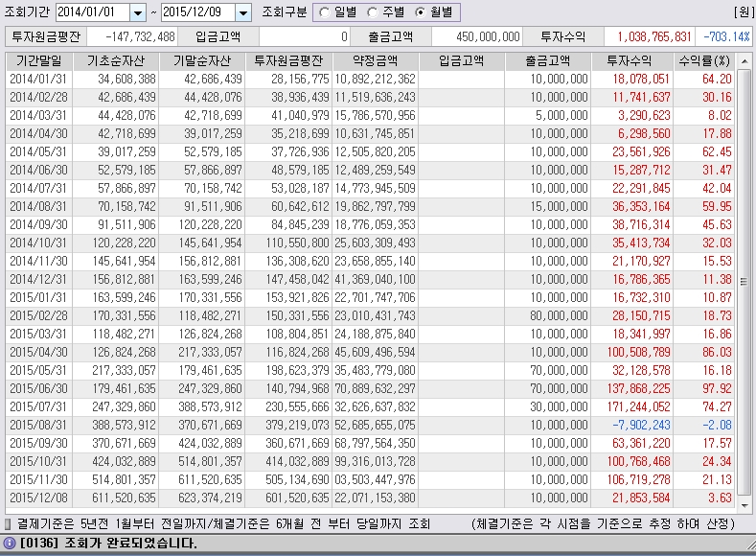Select the 2015/02/28 row date cell
This screenshot has height=556, width=756.
click(39, 315)
